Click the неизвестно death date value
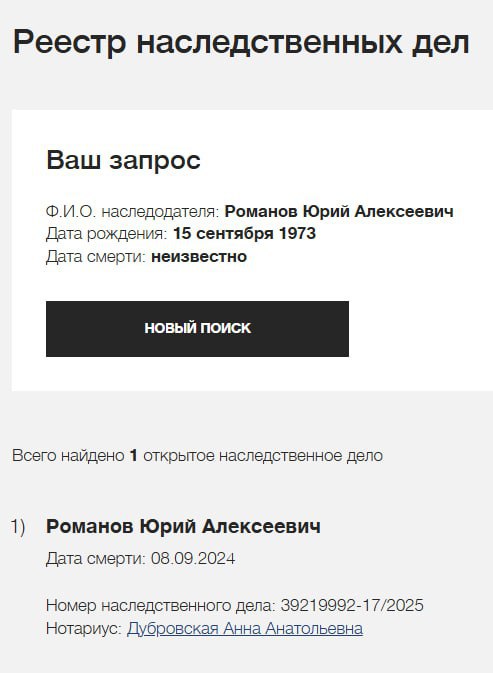This screenshot has height=673, width=493. 199,257
